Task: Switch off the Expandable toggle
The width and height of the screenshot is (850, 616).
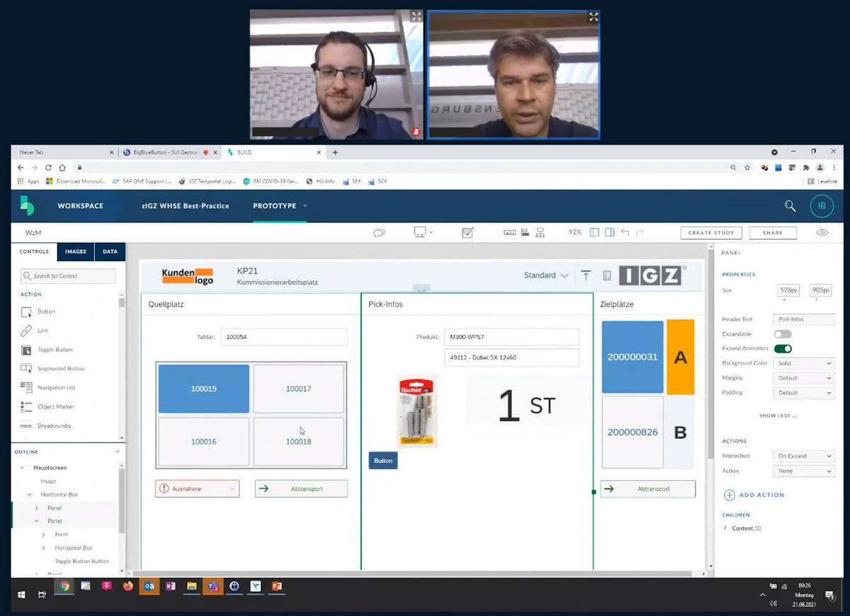Action: pos(783,334)
